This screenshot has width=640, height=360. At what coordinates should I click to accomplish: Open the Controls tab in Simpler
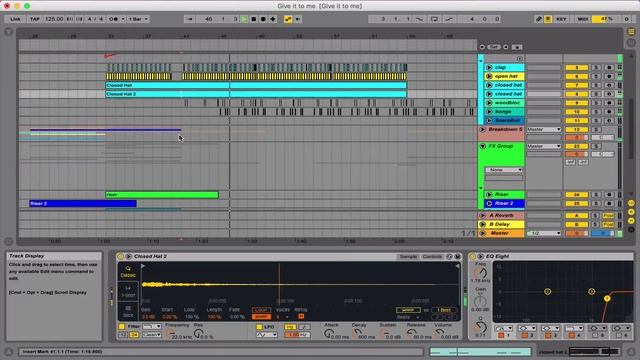[432, 257]
